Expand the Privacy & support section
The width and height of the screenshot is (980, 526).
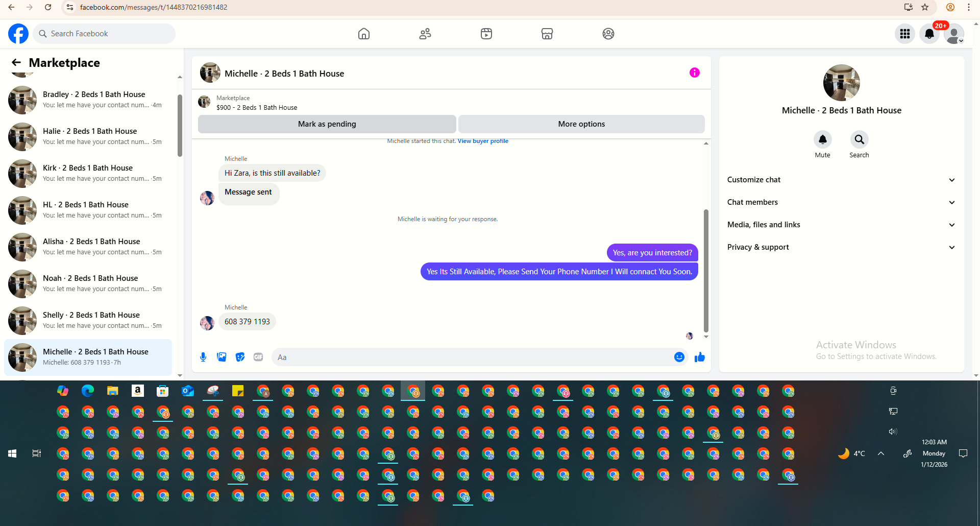(842, 247)
